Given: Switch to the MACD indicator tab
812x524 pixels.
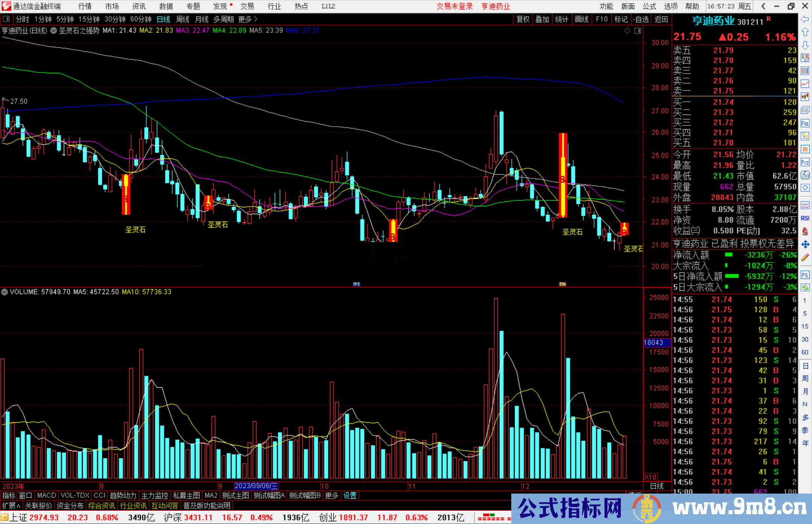Looking at the screenshot, I should point(46,495).
